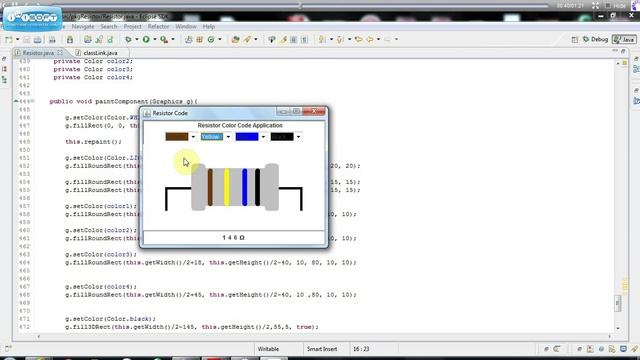Click the Save toolbar icon

pos(27,40)
